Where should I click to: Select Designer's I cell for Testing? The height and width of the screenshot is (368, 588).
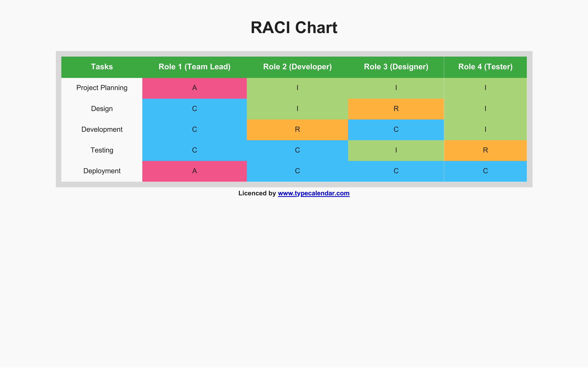click(396, 150)
